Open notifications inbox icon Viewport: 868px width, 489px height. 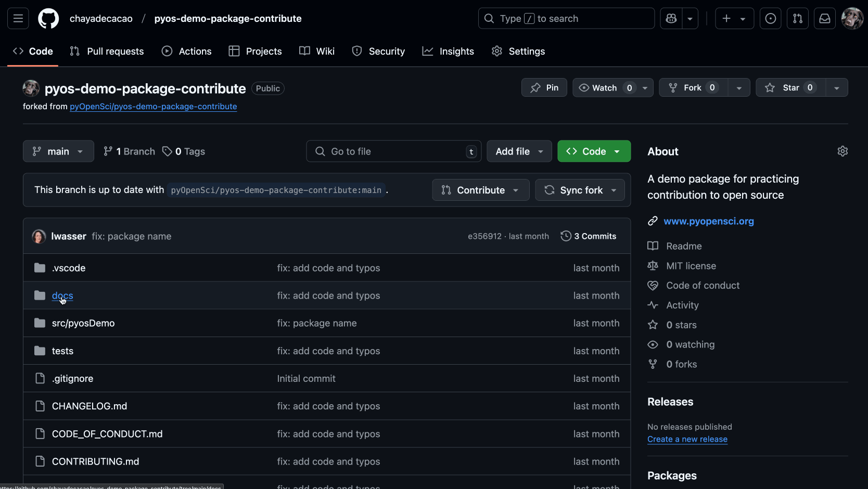click(x=825, y=19)
